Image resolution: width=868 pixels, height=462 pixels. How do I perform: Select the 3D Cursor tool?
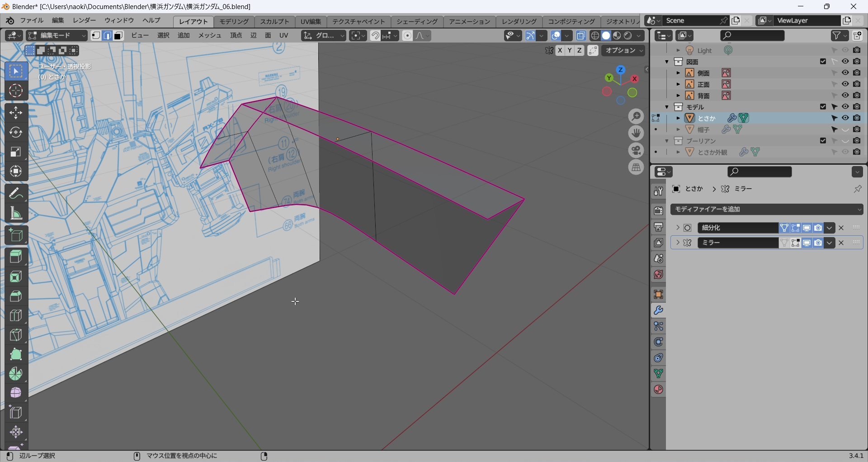click(x=16, y=91)
